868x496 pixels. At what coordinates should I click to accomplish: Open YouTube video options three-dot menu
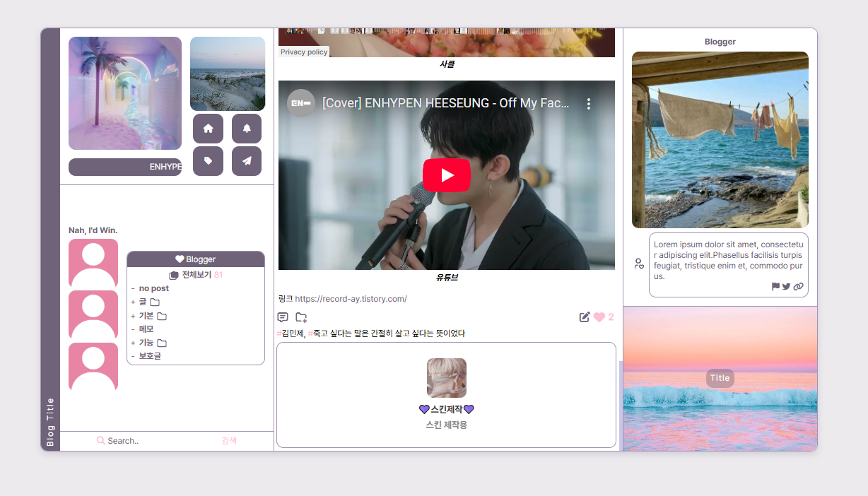click(x=589, y=104)
